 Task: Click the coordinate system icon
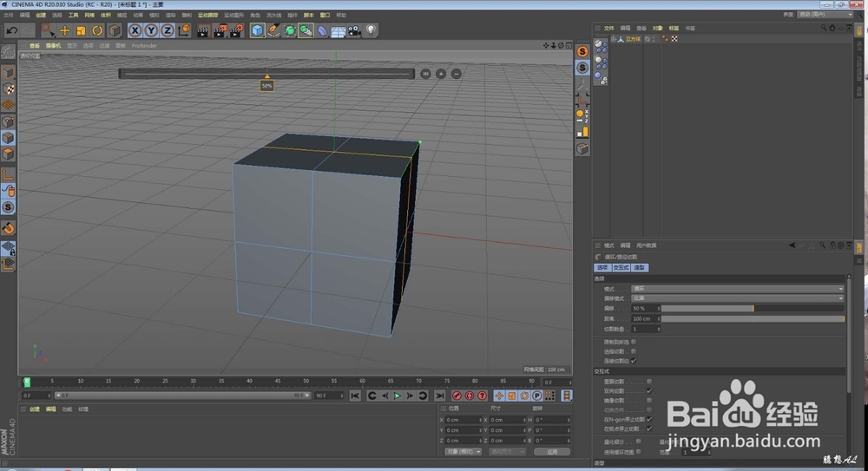[184, 30]
